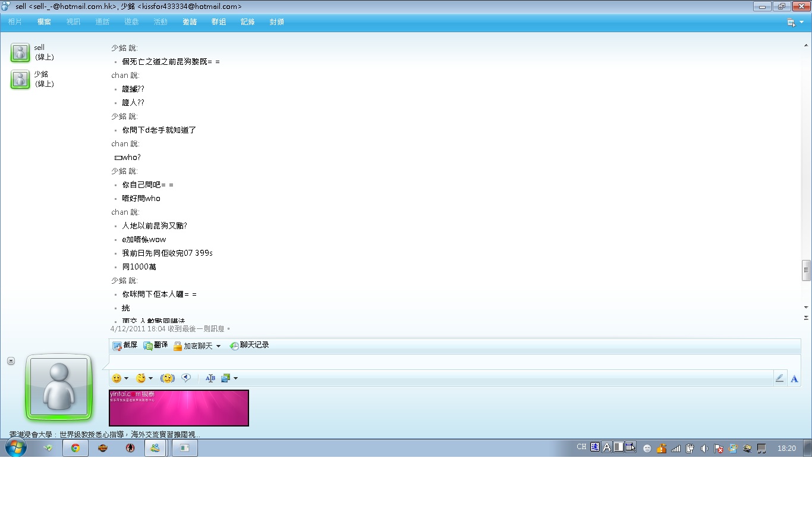Screen dimensions: 812x508
Task: Click the message input field
Action: pos(455,362)
